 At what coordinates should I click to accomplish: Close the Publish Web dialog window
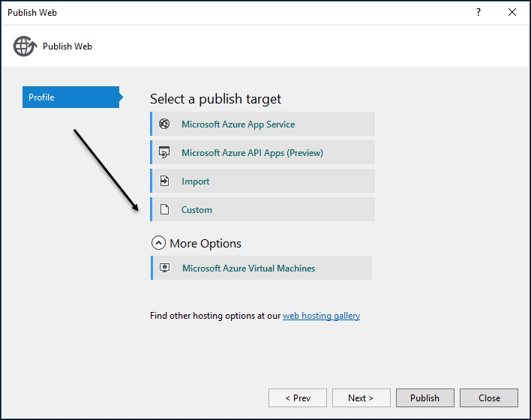(512, 12)
